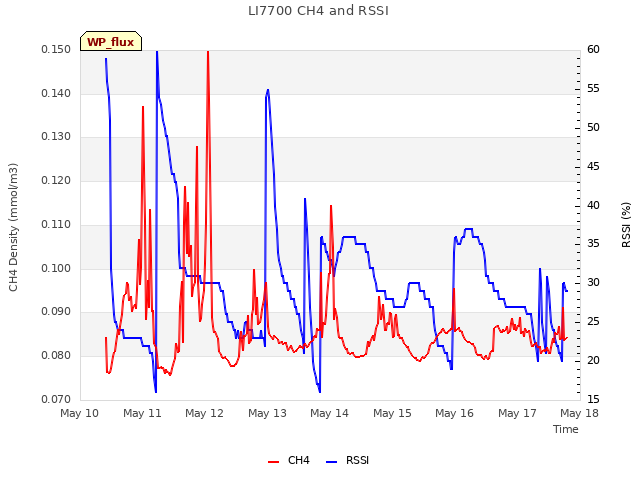Click the 0.080 left axis value

coord(56,356)
